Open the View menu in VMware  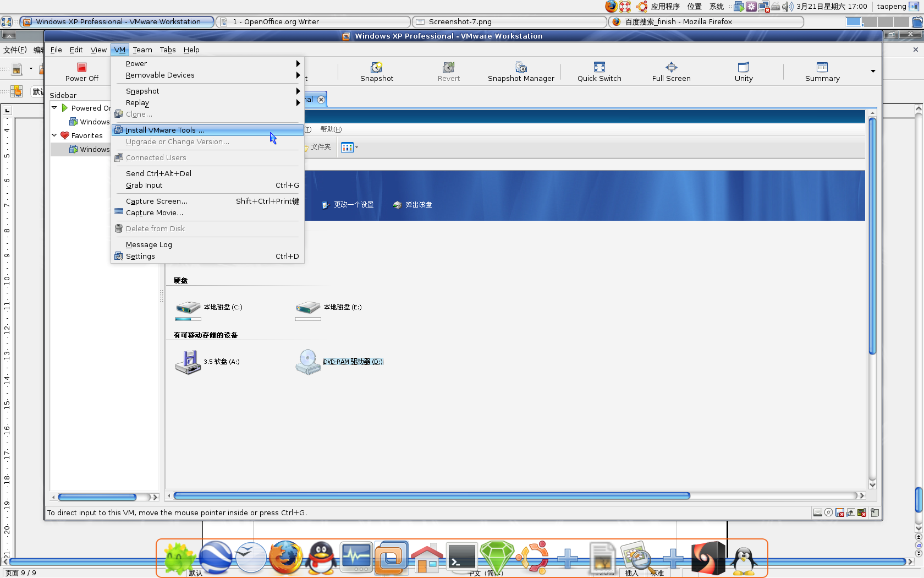(98, 50)
